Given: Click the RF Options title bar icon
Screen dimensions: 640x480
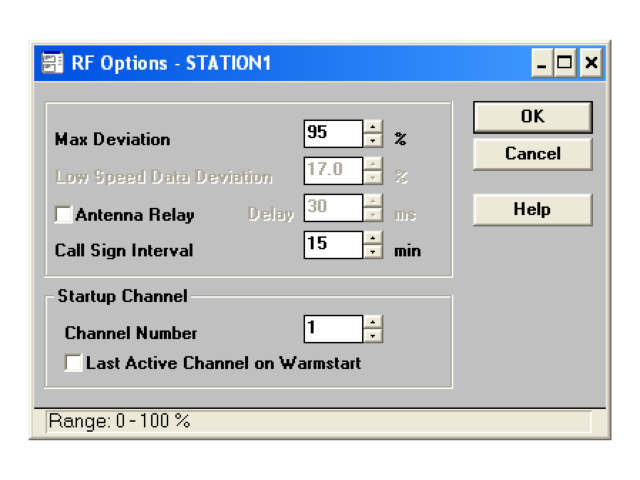Looking at the screenshot, I should tap(52, 64).
